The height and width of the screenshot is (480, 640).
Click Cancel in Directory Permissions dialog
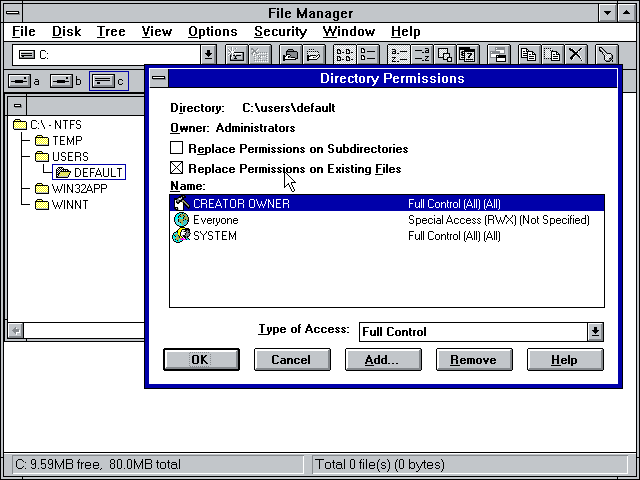click(x=292, y=360)
